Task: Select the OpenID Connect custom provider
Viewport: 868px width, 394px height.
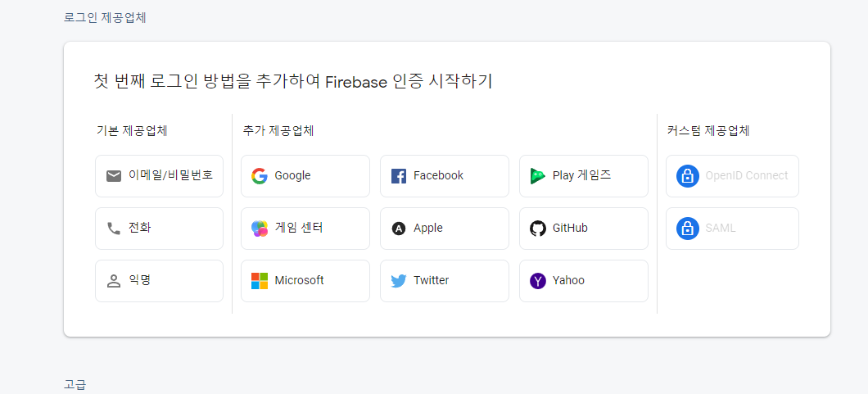Action: (732, 176)
